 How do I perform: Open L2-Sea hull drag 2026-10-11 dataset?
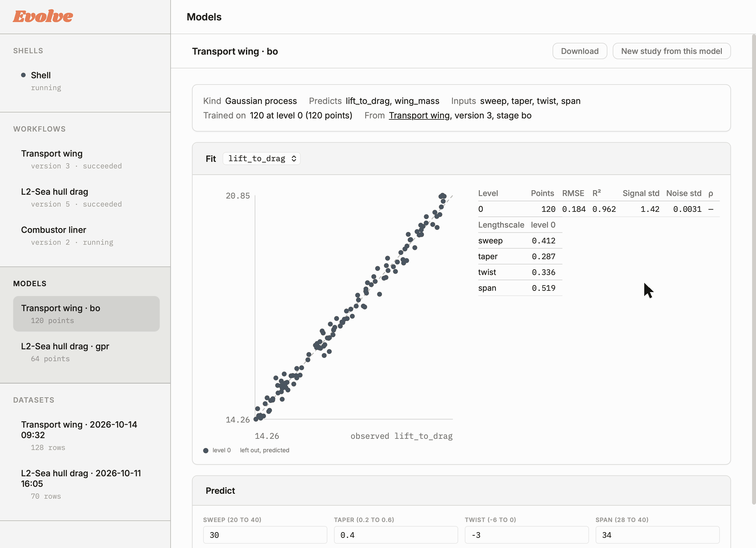pyautogui.click(x=86, y=484)
